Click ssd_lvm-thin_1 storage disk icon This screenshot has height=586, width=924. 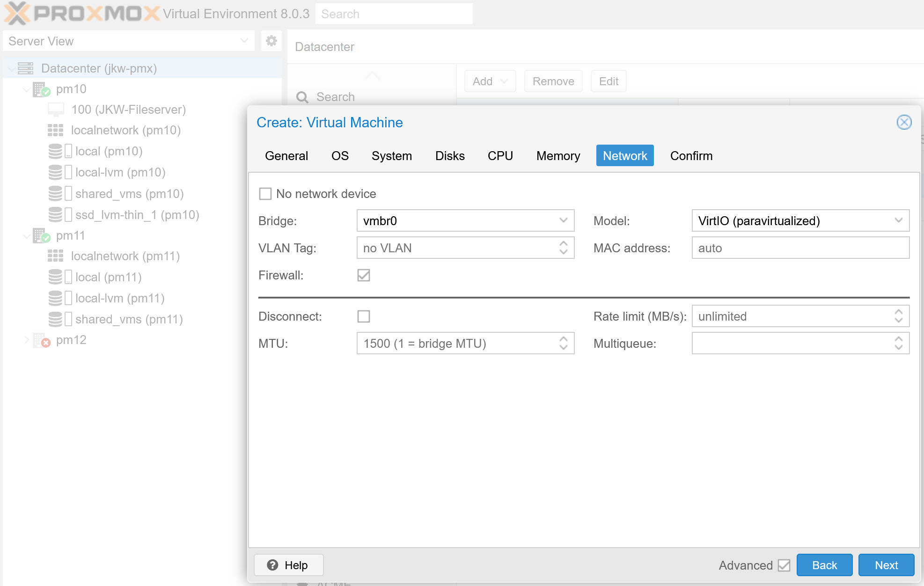55,215
